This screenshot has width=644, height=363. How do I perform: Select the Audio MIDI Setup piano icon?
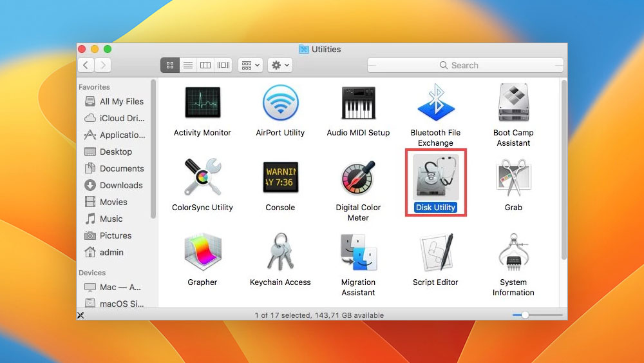point(358,103)
